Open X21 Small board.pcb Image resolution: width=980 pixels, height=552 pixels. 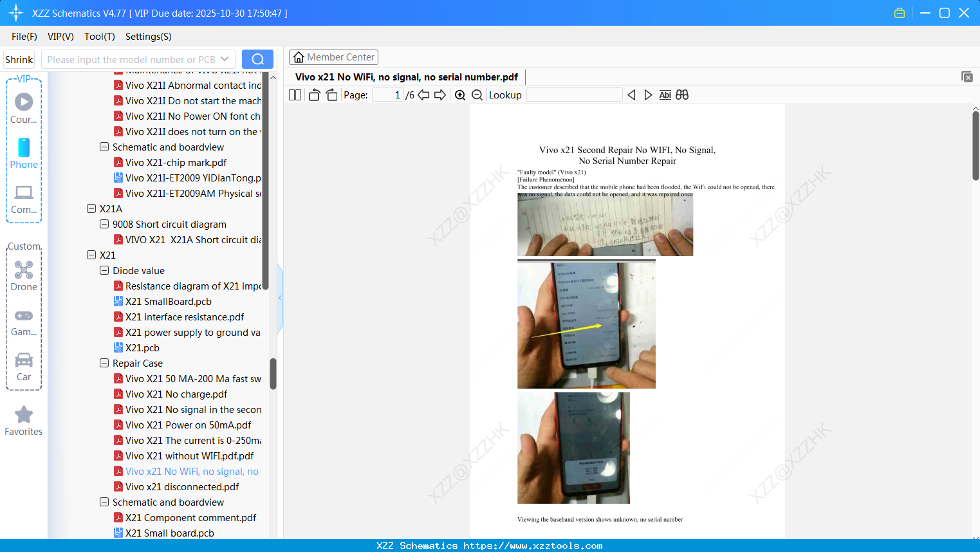[169, 533]
